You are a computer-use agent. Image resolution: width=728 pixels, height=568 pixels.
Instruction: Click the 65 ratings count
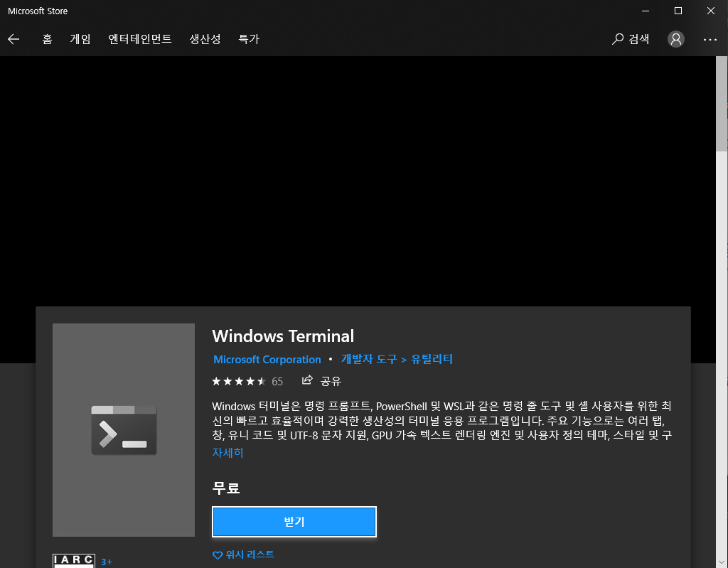(x=277, y=382)
